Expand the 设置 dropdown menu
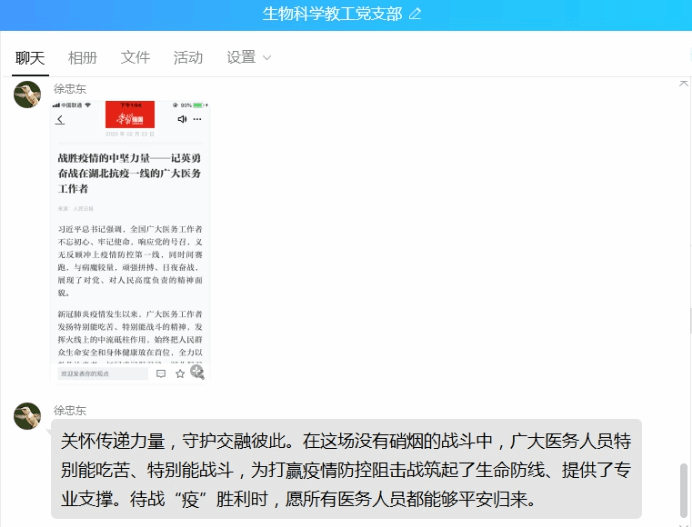Image resolution: width=692 pixels, height=527 pixels. click(x=248, y=58)
